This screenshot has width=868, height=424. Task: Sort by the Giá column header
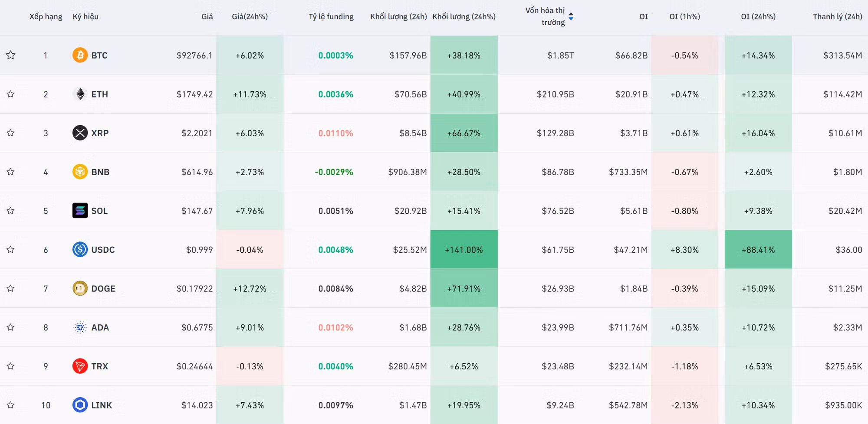click(x=207, y=16)
